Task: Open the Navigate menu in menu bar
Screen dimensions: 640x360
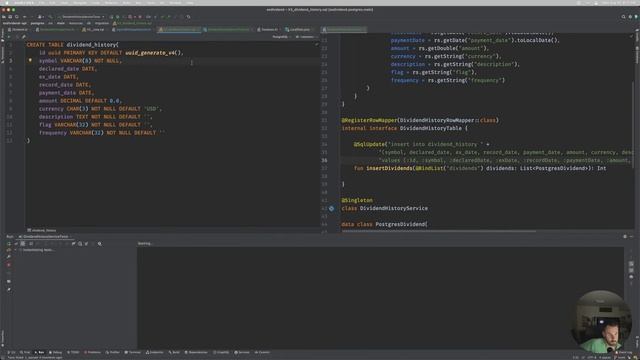Action: 80,3
